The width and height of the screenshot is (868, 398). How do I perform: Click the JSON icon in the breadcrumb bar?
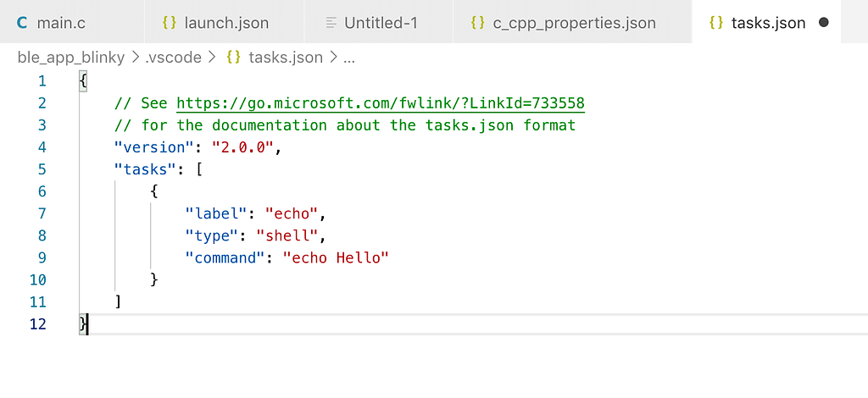tap(234, 58)
